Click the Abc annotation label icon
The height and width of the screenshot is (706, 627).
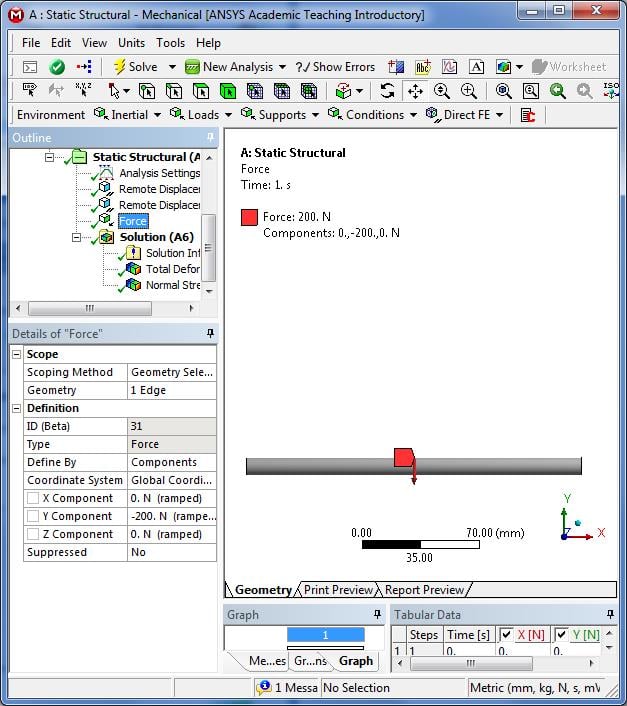click(423, 67)
